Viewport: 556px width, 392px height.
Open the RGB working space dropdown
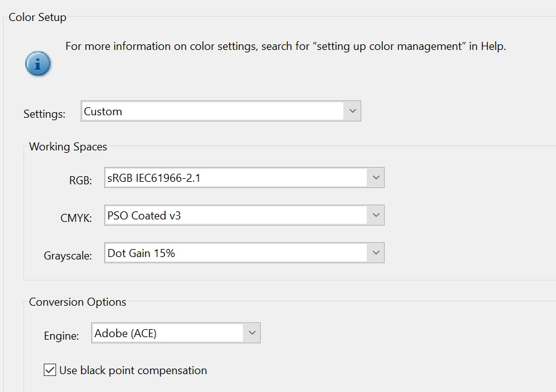point(244,178)
